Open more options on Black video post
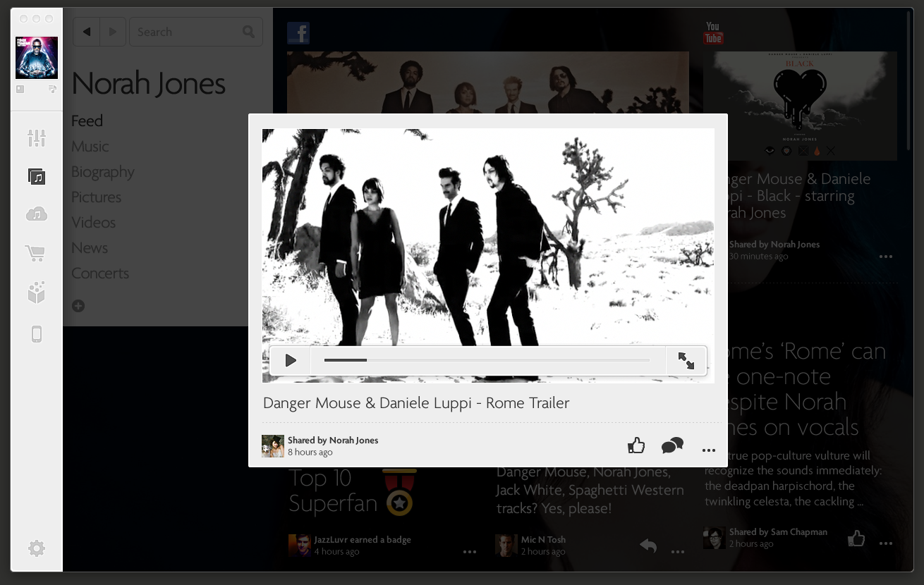Image resolution: width=924 pixels, height=585 pixels. pyautogui.click(x=886, y=257)
